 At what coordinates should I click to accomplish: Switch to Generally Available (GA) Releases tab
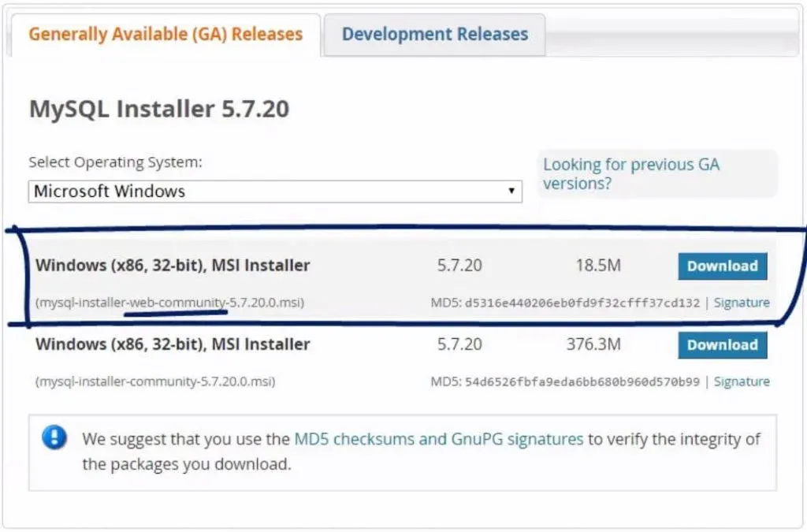pos(165,35)
